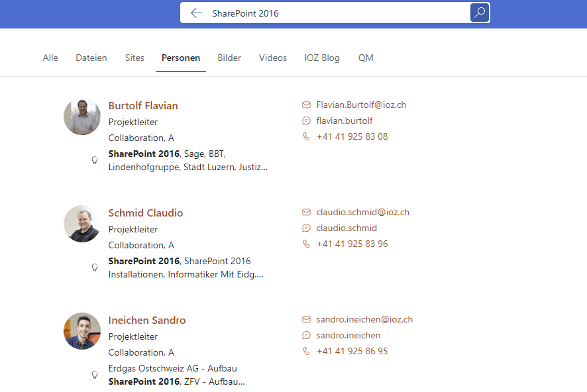The width and height of the screenshot is (587, 392).
Task: Click the mail icon next to Flavian.Burtolf@ioz.ch
Action: [x=306, y=105]
